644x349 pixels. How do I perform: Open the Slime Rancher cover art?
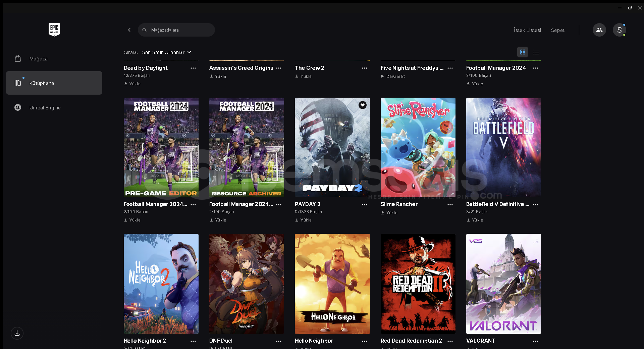(x=418, y=147)
